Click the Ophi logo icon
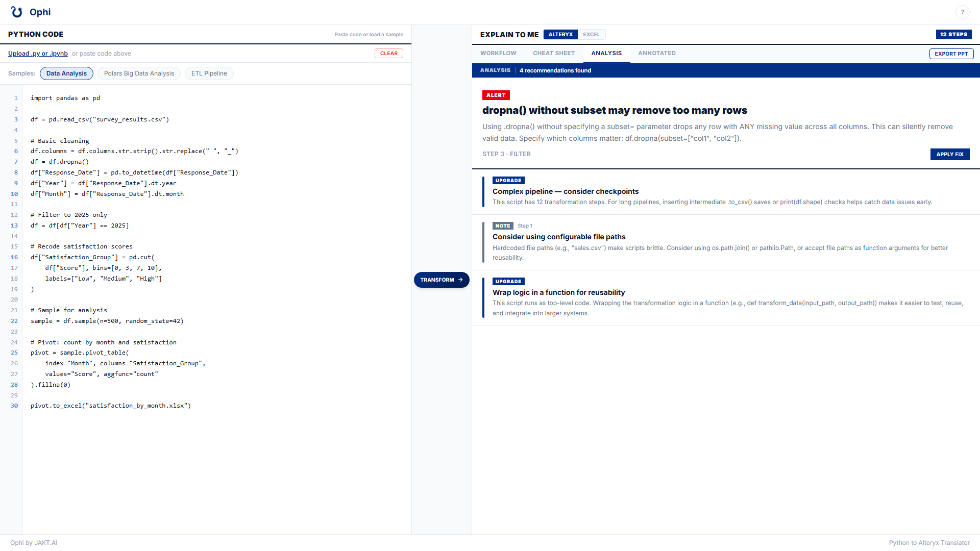This screenshot has width=980, height=551. click(x=17, y=12)
